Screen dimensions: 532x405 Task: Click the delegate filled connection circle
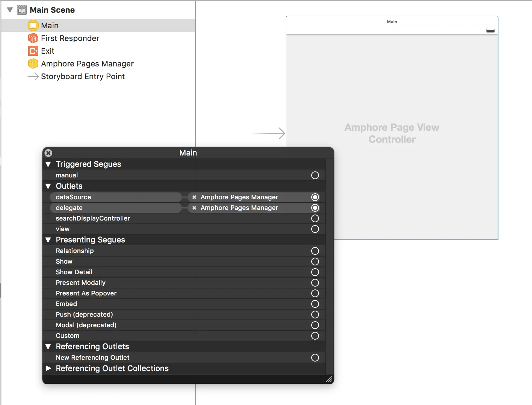click(x=315, y=208)
